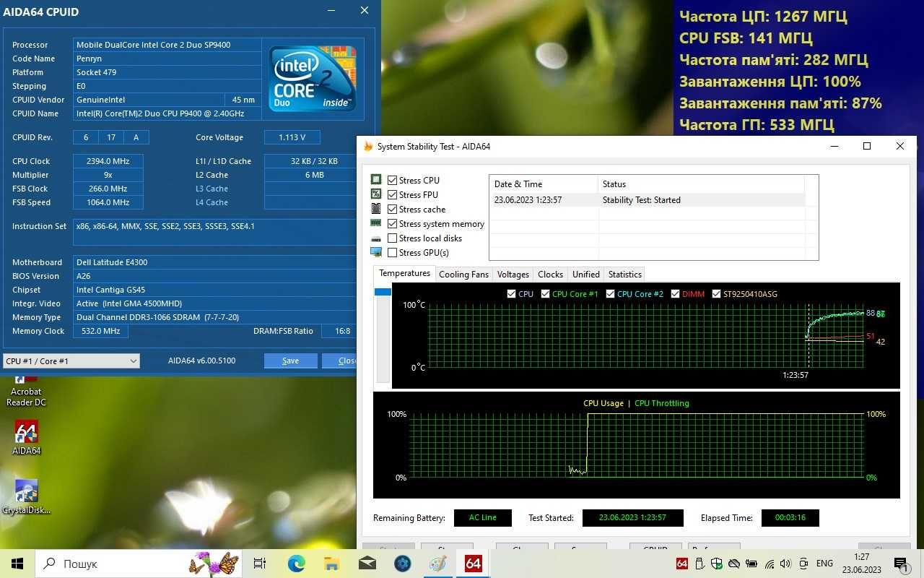Open the Voltages tab
The height and width of the screenshot is (578, 924).
pyautogui.click(x=513, y=275)
